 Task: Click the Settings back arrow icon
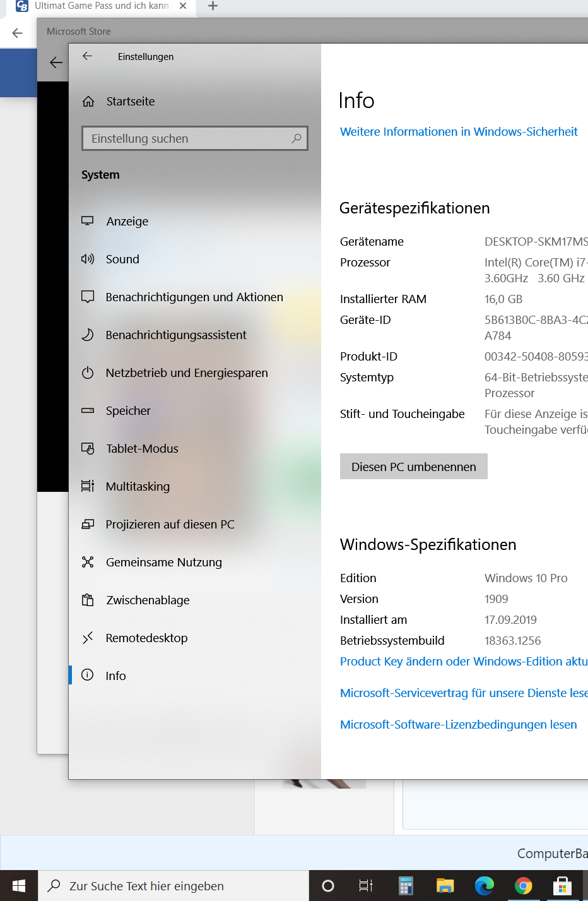(88, 56)
